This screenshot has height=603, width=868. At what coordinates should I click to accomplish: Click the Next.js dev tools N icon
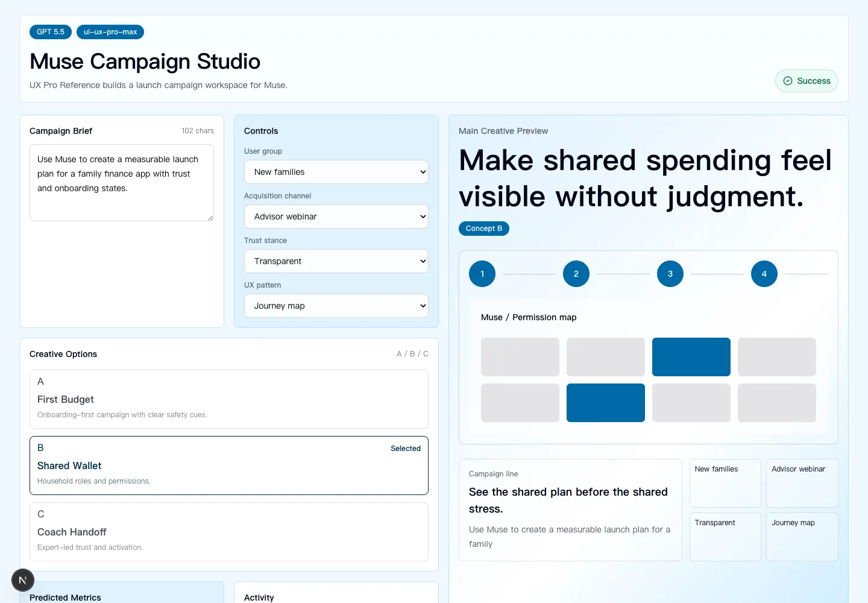point(23,580)
